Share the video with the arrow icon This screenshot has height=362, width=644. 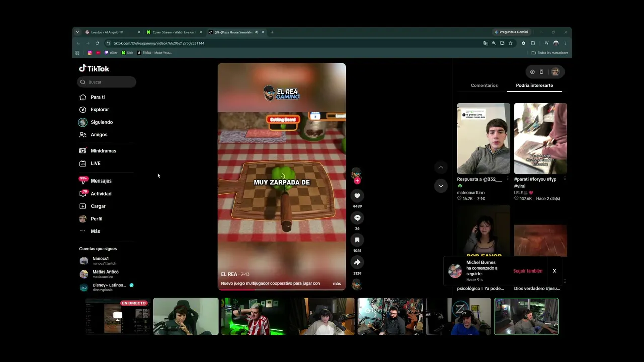(357, 262)
